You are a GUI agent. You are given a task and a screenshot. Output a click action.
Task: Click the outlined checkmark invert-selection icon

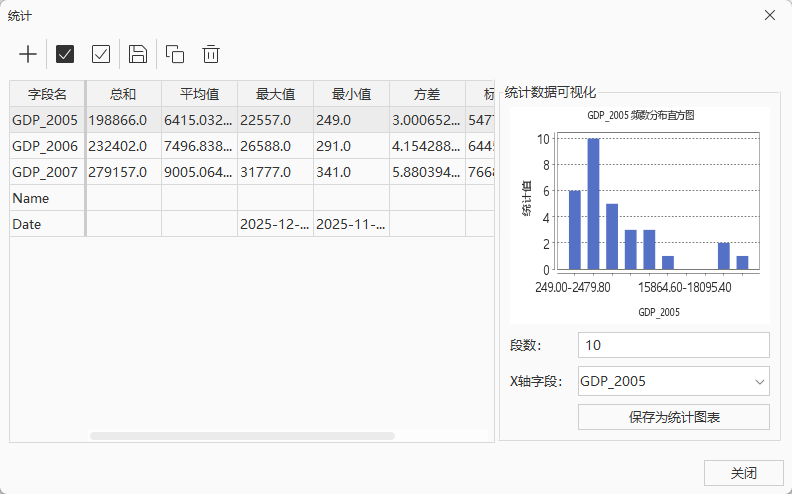[x=101, y=54]
